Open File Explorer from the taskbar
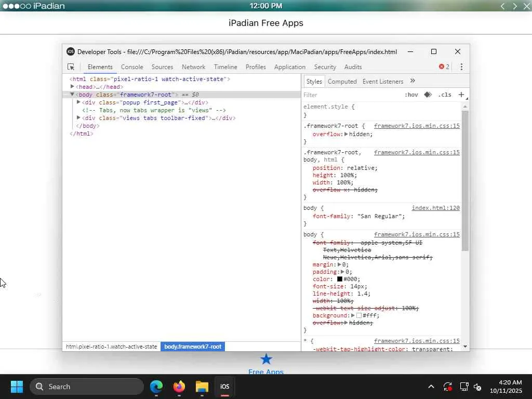The height and width of the screenshot is (399, 532). [x=202, y=387]
